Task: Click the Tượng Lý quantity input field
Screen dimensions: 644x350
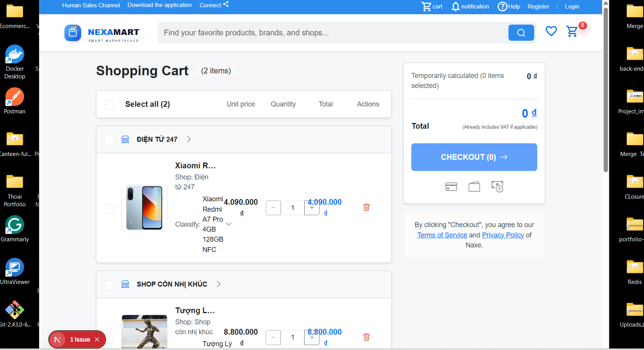Action: [293, 337]
